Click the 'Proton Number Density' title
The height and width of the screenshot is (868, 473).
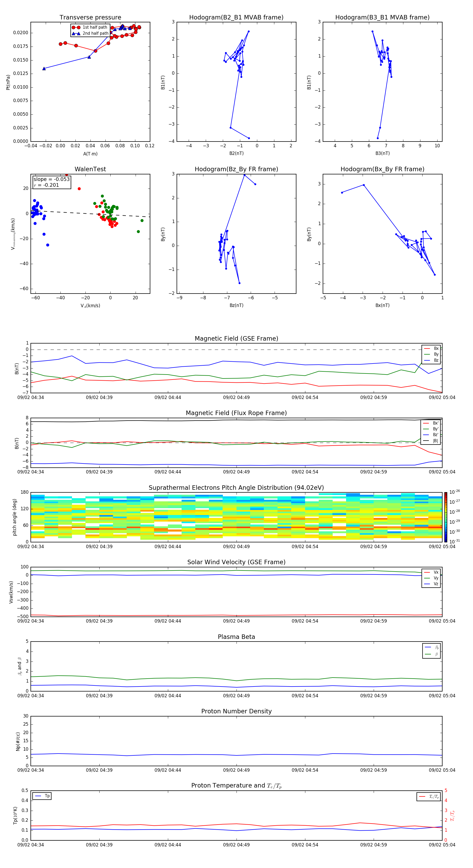(x=236, y=711)
